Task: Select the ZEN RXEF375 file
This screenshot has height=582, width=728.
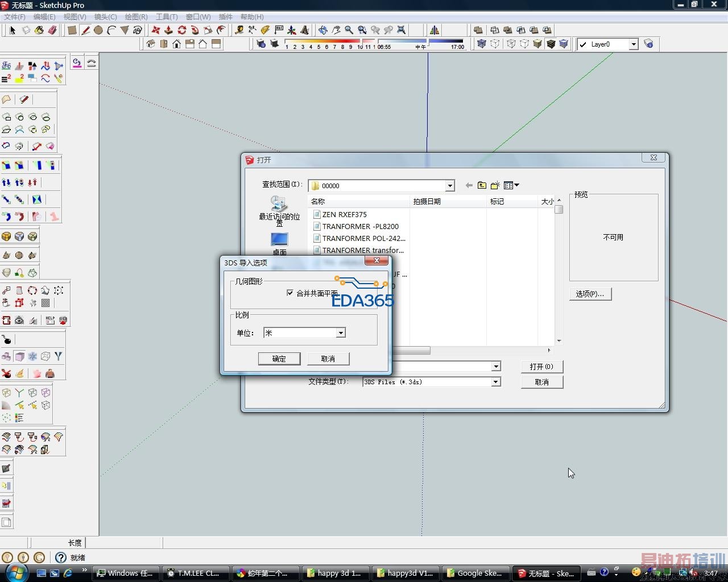Action: [344, 214]
